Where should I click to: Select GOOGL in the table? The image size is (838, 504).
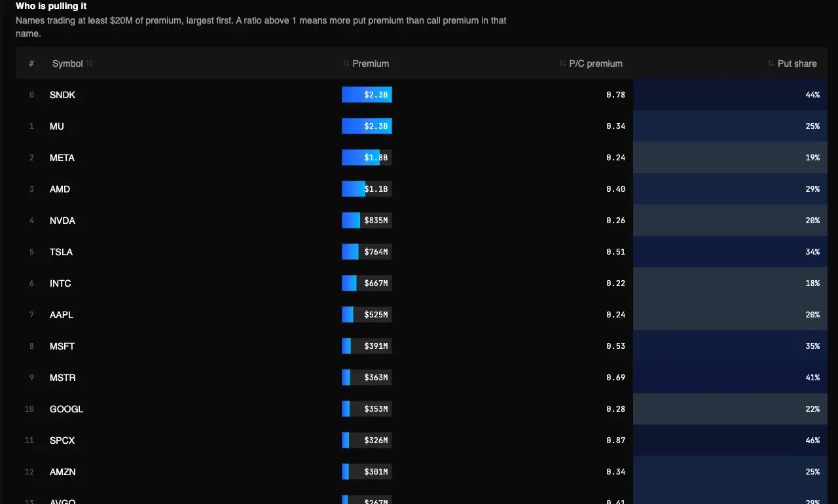67,409
